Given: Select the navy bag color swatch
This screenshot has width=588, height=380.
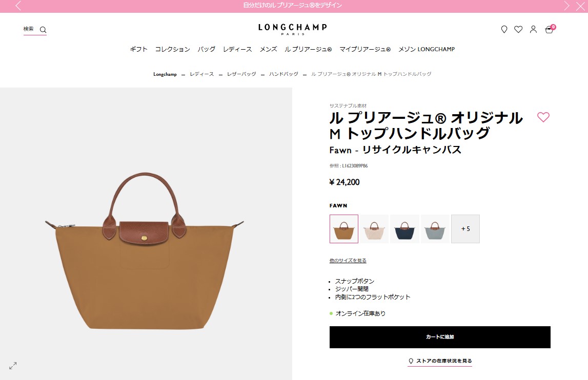Looking at the screenshot, I should (x=404, y=228).
